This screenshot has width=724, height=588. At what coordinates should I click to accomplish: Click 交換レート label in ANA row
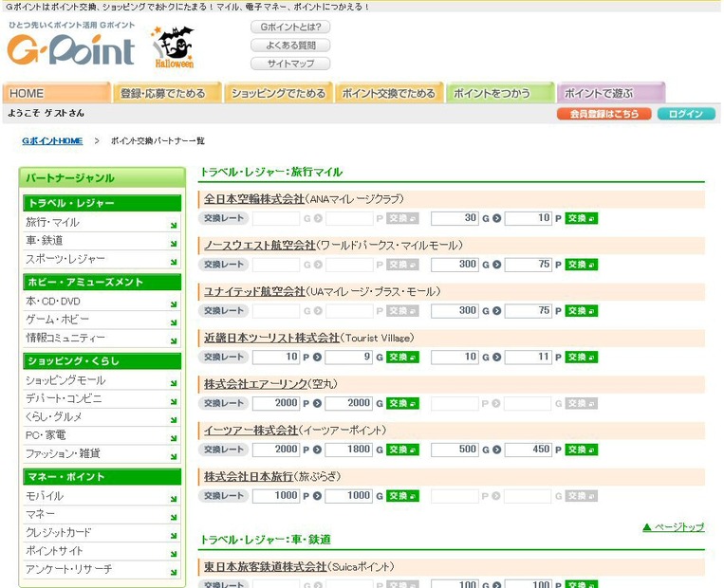coord(224,218)
